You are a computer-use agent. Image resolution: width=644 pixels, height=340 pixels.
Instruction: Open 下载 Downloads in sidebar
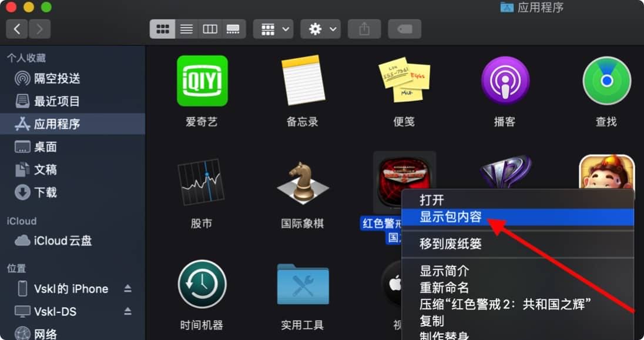(x=72, y=192)
